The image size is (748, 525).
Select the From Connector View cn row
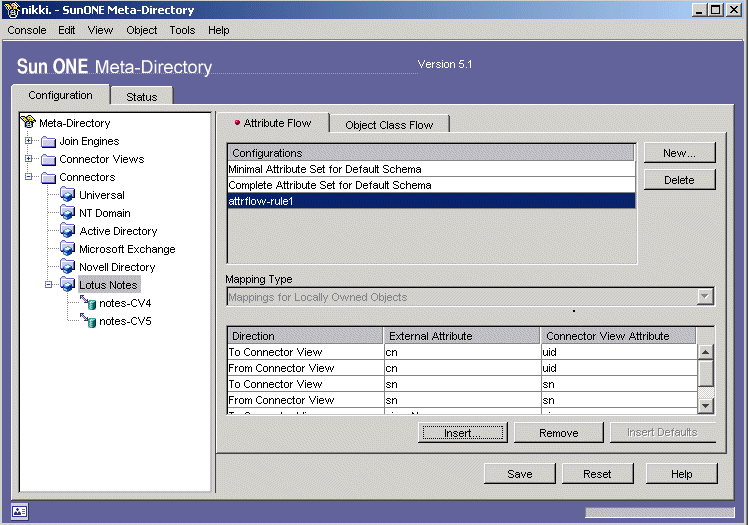[462, 368]
